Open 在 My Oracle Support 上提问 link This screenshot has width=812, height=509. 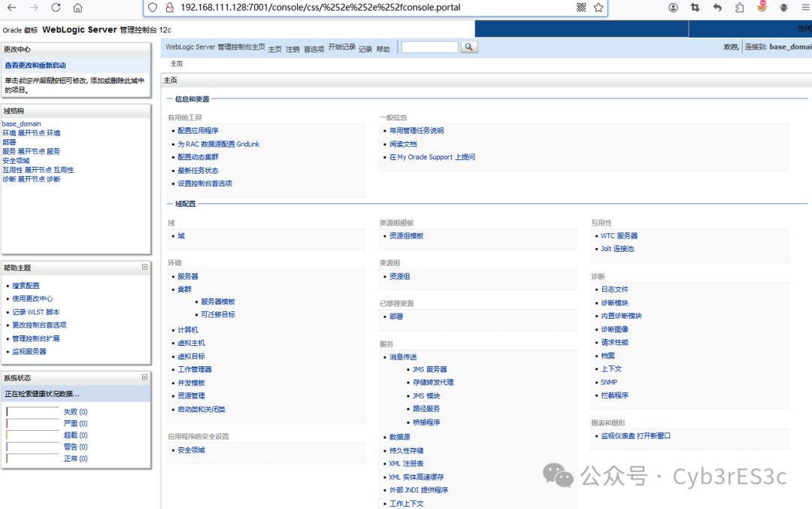(x=432, y=157)
